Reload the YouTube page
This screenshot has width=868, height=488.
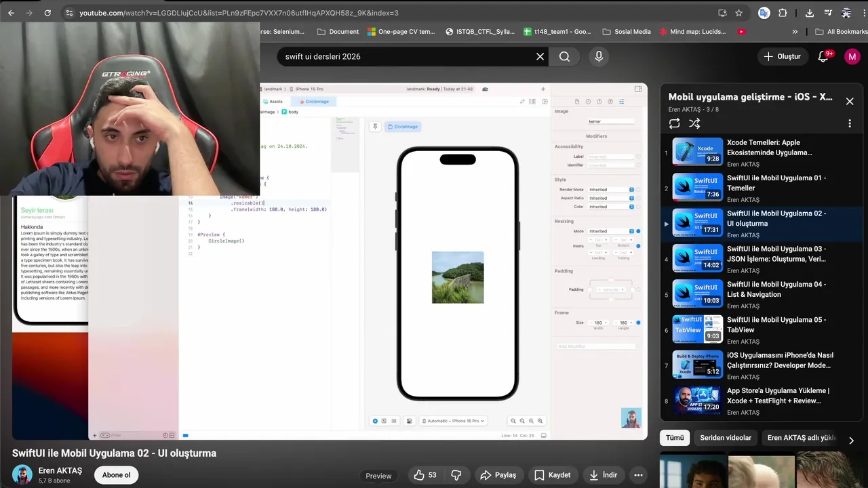click(x=47, y=13)
